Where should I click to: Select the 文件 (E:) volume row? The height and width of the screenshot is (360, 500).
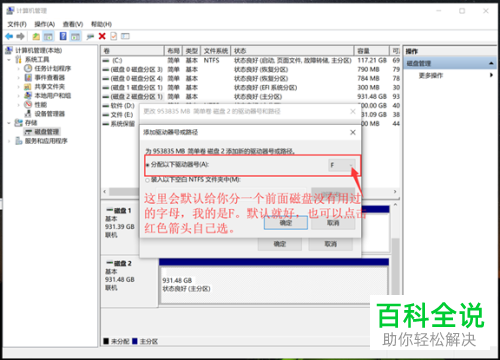[122, 115]
